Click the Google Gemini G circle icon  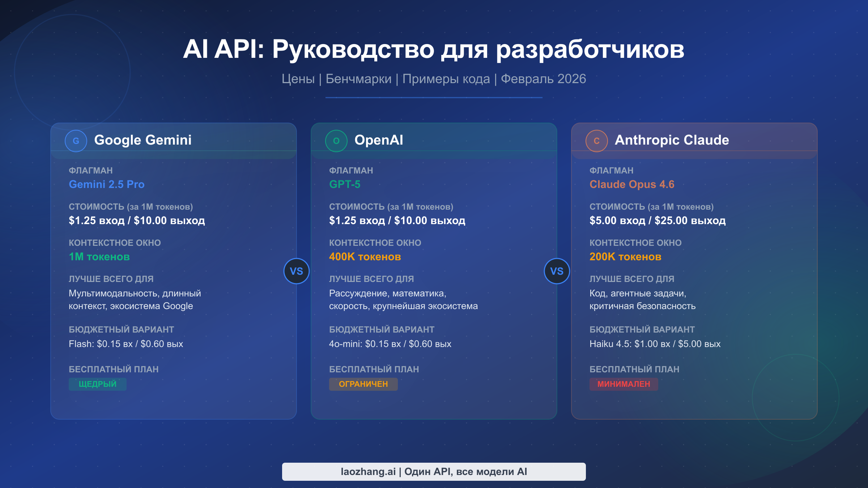[x=76, y=141]
